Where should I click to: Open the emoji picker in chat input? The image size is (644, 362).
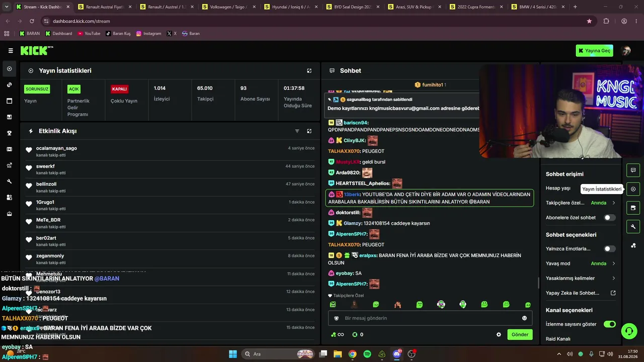coord(524,318)
